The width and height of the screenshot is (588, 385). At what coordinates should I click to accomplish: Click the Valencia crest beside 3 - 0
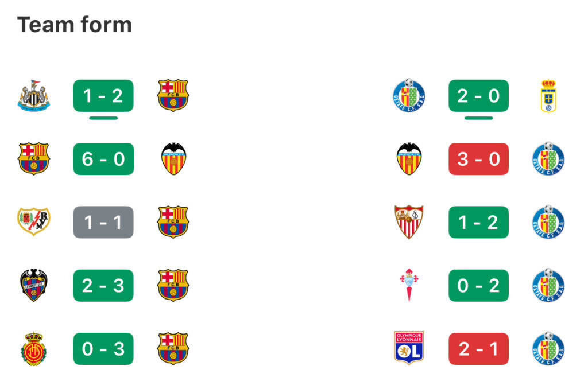tap(409, 159)
